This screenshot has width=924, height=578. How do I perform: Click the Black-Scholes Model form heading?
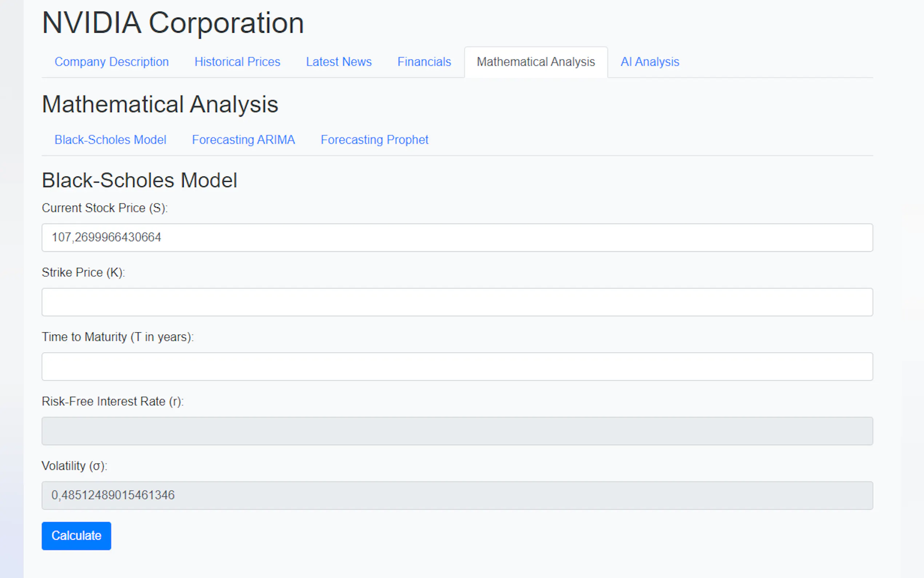click(139, 181)
